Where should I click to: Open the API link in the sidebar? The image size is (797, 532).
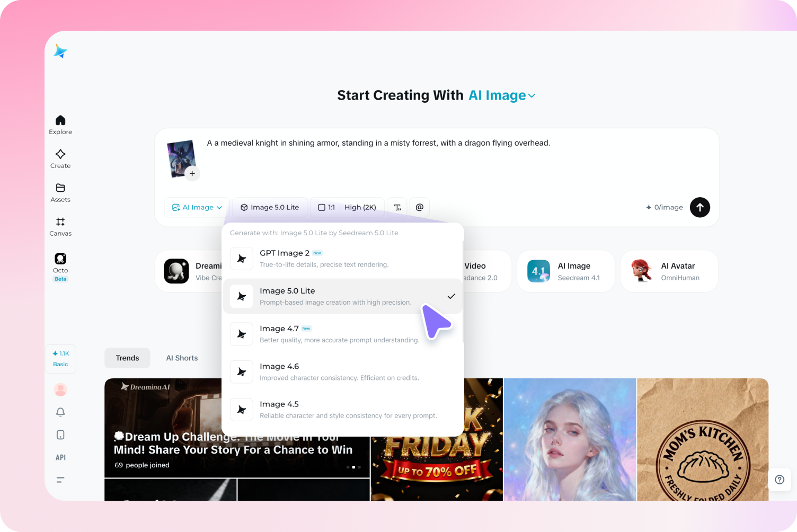[60, 457]
